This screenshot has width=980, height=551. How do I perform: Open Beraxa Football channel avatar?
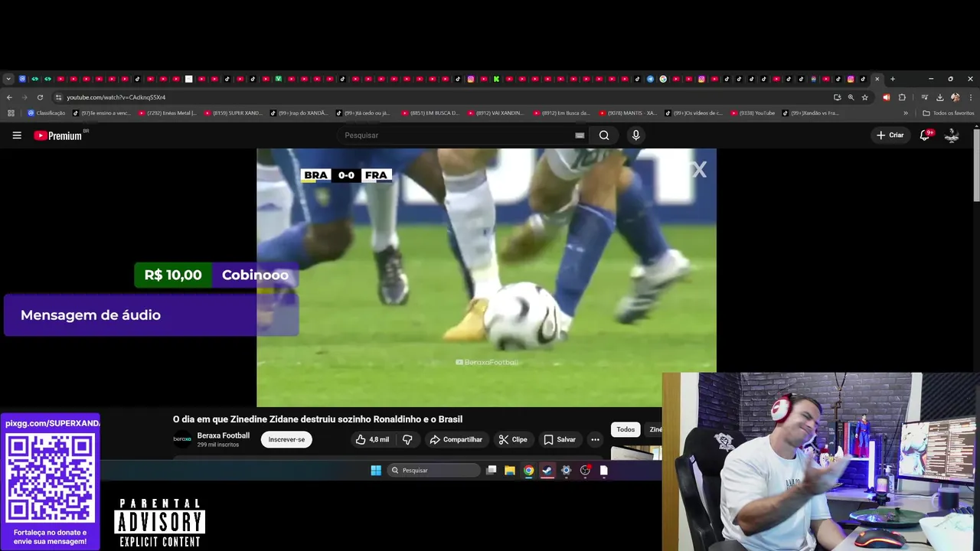[x=182, y=439]
